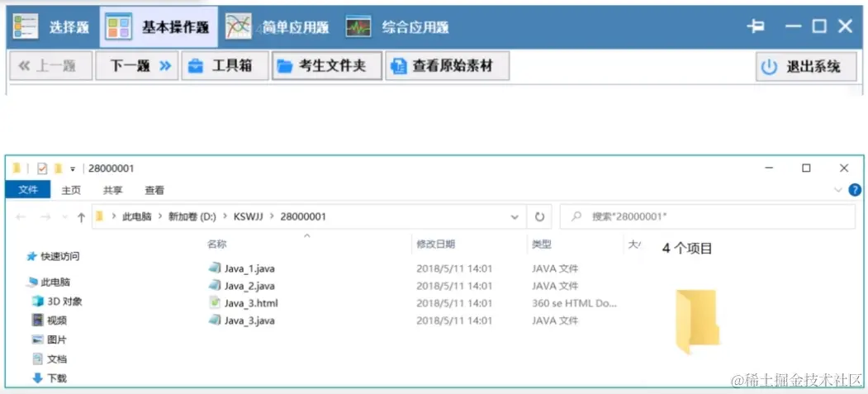Screen dimensions: 868x394
Task: Open quick access toolbar customize arrow
Action: tap(73, 169)
